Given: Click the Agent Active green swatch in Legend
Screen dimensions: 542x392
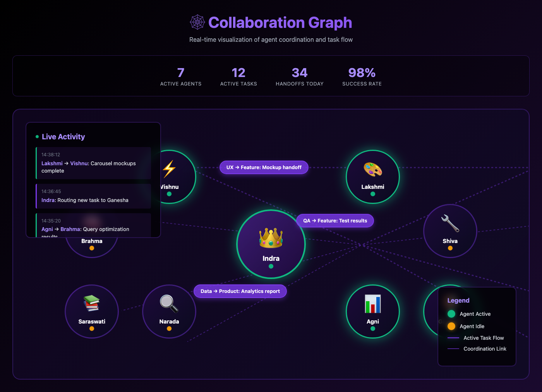Looking at the screenshot, I should point(451,314).
